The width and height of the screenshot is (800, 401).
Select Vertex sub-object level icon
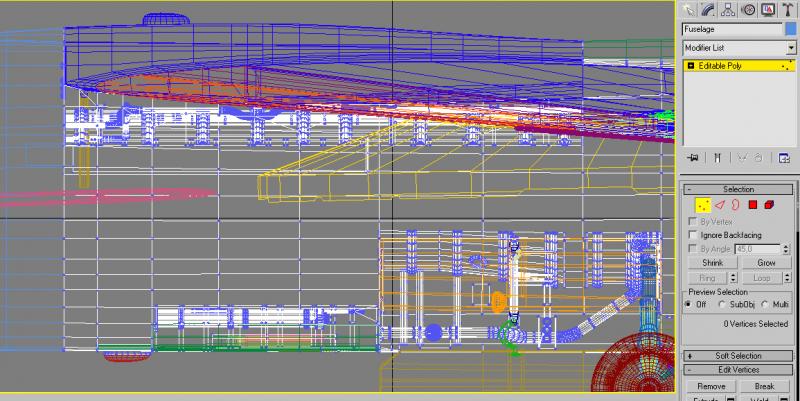pyautogui.click(x=703, y=205)
